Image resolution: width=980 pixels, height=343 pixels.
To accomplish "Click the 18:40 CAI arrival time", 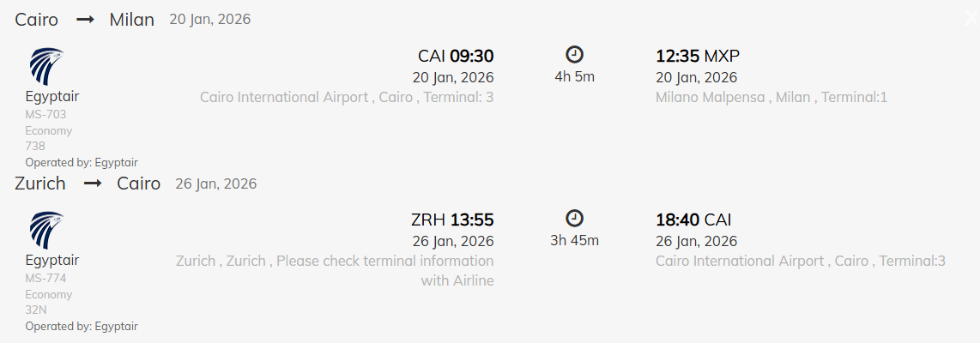I will pyautogui.click(x=693, y=220).
